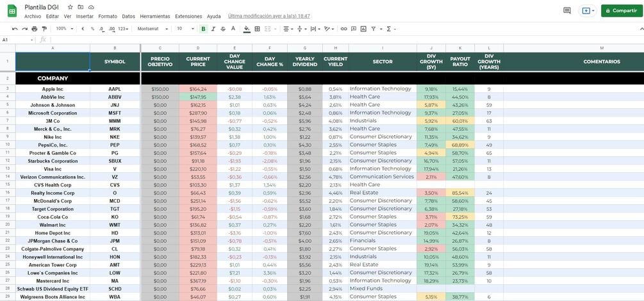Toggle italic formatting

tap(213, 29)
